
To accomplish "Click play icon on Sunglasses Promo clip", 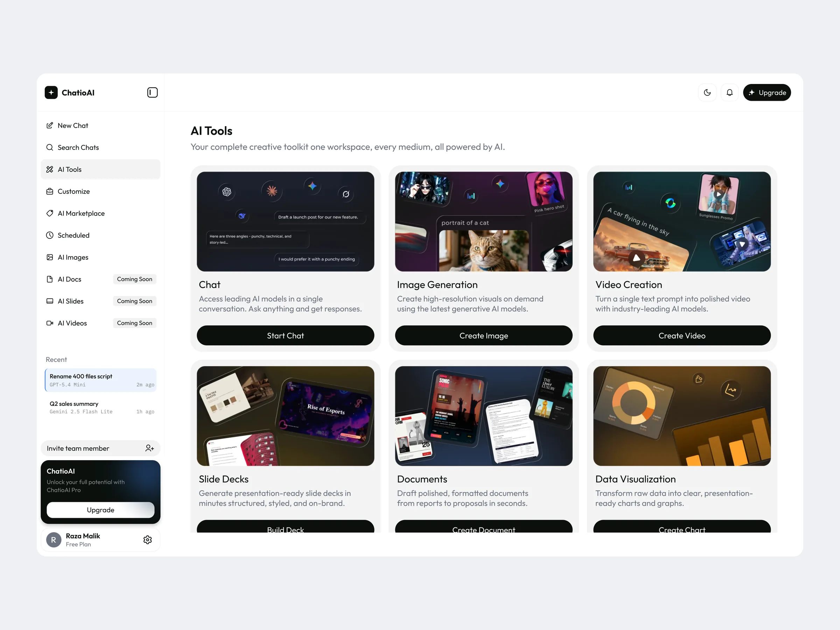I will tap(718, 194).
